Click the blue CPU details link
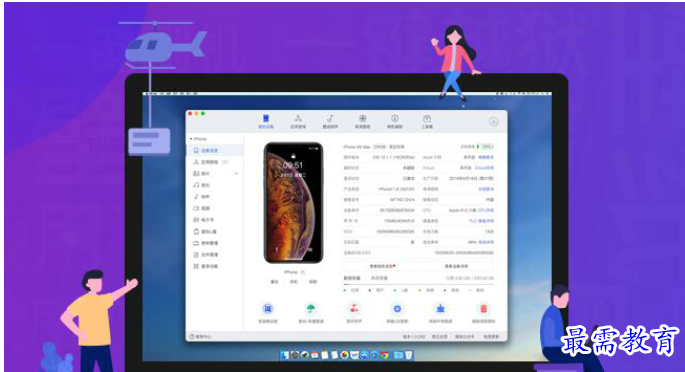Viewport: 685px width, 372px height. [486, 210]
